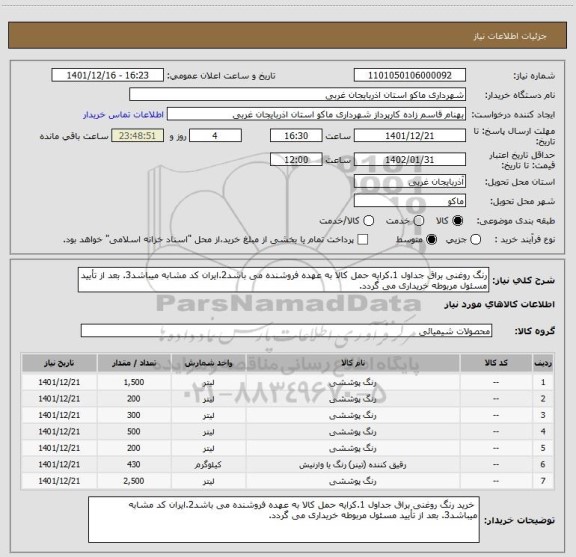Choose جزیی purchase process option
This screenshot has width=576, height=557.
[x=475, y=240]
